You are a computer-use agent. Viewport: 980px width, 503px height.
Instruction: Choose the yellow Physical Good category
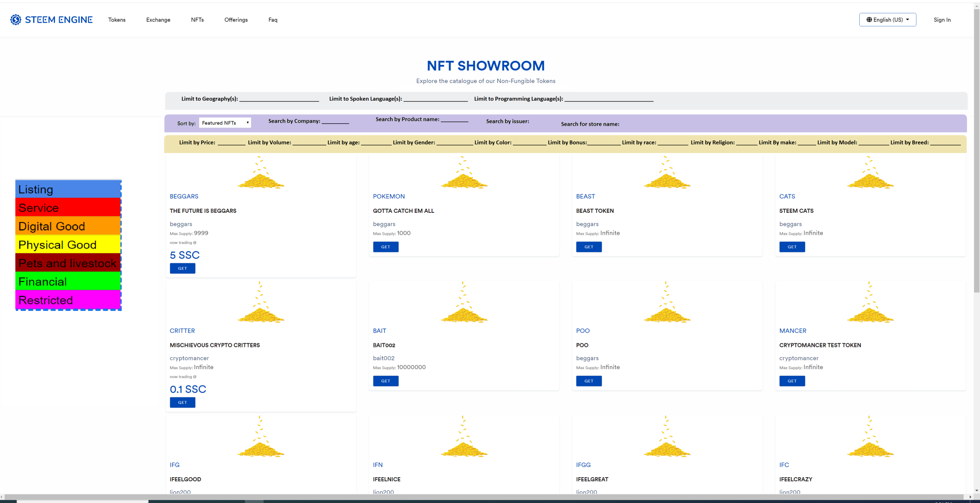[x=68, y=244]
